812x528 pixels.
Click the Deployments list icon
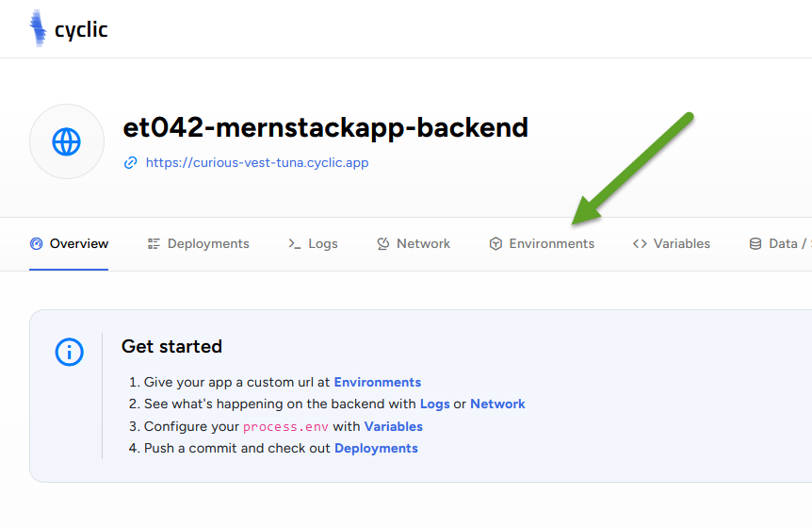pos(154,243)
